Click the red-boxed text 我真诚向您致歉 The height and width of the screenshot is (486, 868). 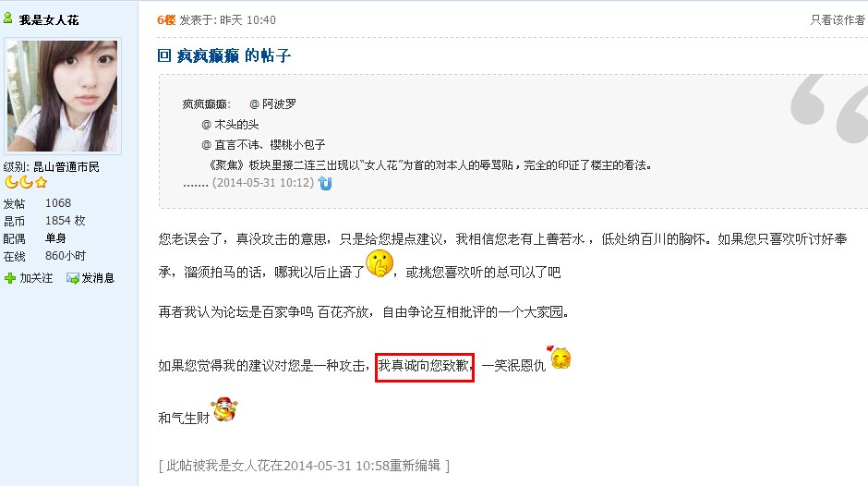click(x=425, y=367)
